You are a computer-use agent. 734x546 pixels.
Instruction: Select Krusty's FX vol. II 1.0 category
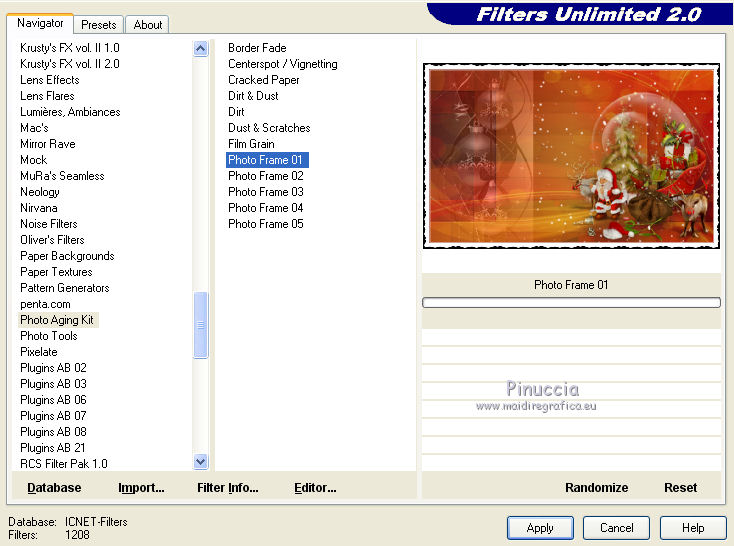coord(70,48)
